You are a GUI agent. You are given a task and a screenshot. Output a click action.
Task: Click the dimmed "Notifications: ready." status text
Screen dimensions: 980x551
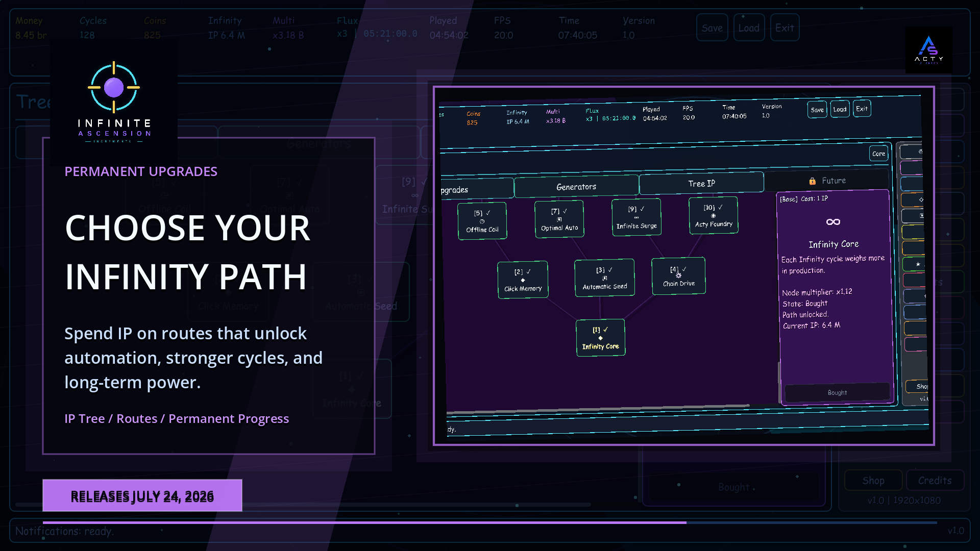click(64, 531)
